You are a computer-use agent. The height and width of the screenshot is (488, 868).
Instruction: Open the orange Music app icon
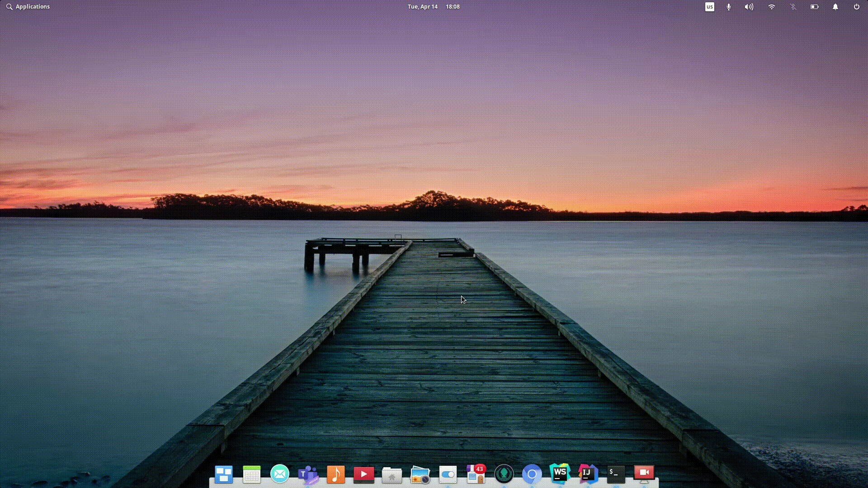(x=336, y=474)
